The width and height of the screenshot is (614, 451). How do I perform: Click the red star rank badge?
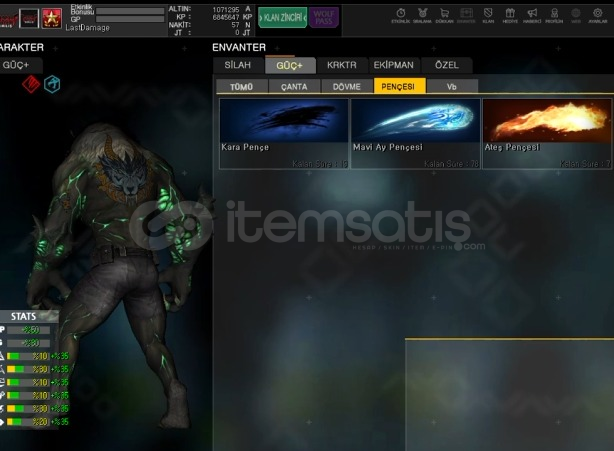[x=52, y=18]
